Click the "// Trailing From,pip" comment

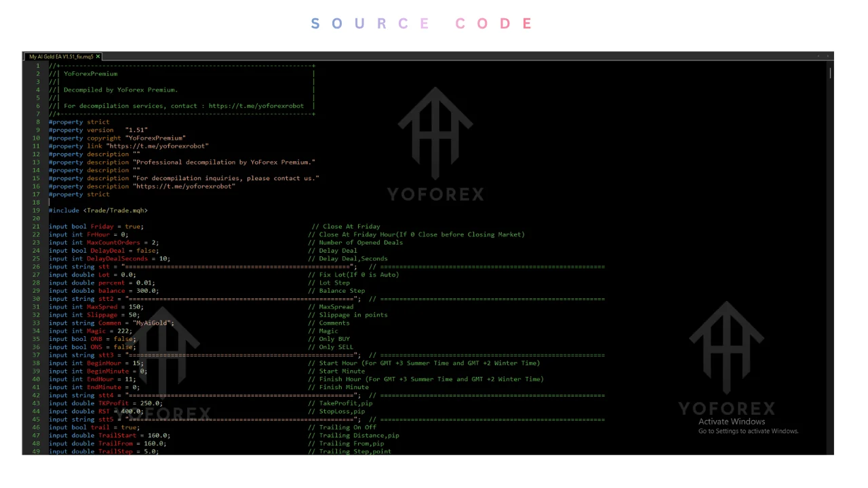346,444
